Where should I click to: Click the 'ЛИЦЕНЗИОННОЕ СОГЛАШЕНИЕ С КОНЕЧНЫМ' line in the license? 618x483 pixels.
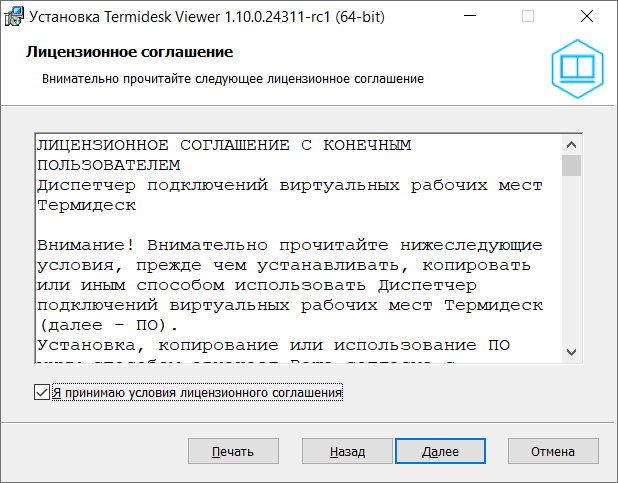pos(223,145)
